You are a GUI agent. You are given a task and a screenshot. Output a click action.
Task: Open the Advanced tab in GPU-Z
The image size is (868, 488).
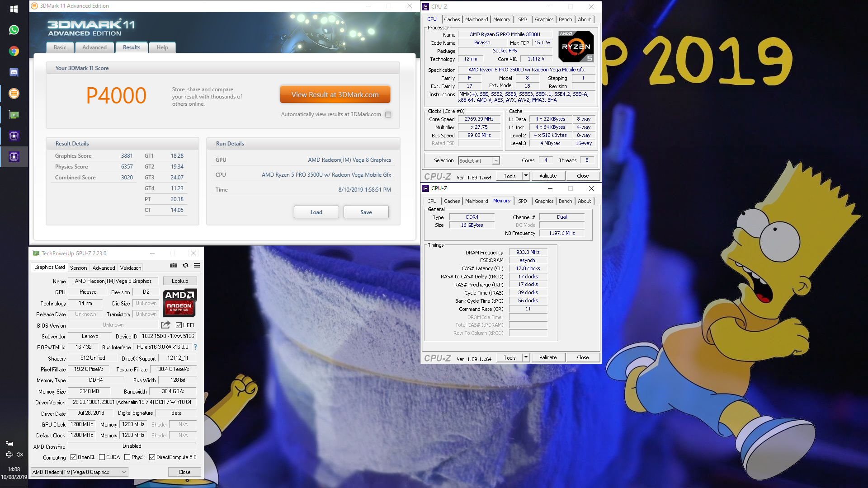click(x=104, y=268)
